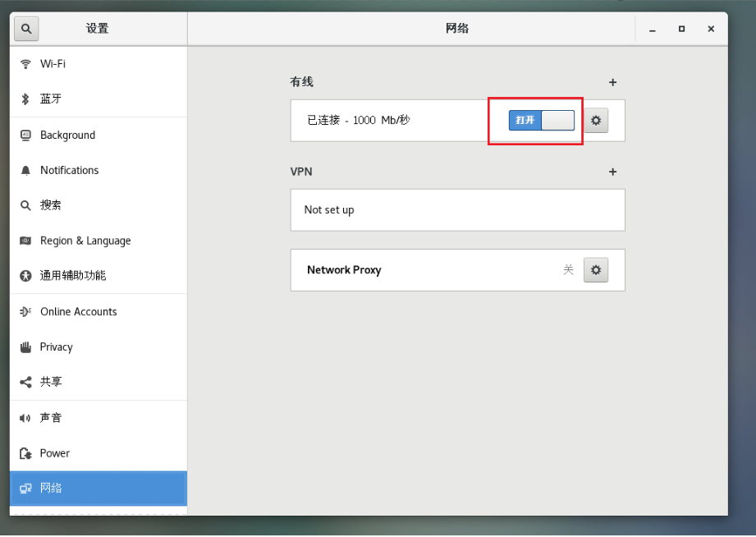Click the speaker icon beside 声音

25,418
